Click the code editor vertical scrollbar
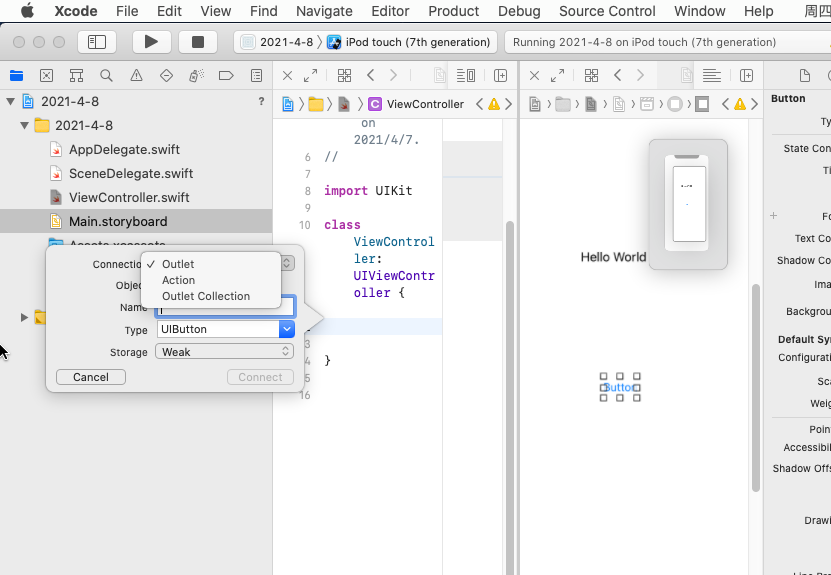Screen dimensions: 831x575 [510, 397]
